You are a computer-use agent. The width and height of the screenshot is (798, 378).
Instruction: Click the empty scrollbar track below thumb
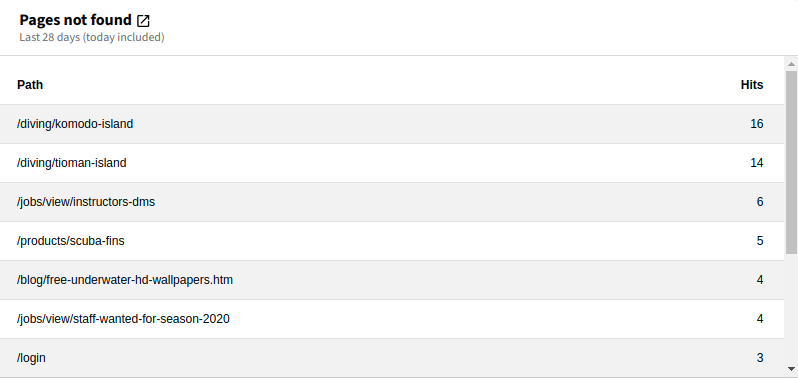point(791,308)
